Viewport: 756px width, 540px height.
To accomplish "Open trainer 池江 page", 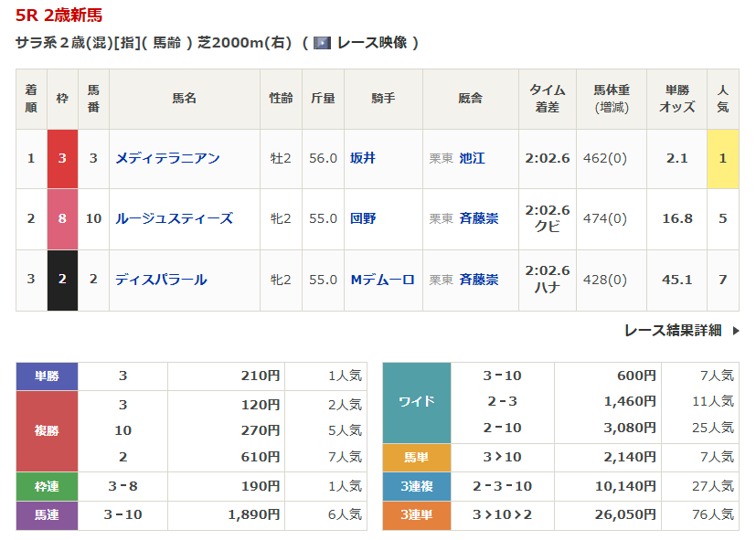I will coord(473,158).
